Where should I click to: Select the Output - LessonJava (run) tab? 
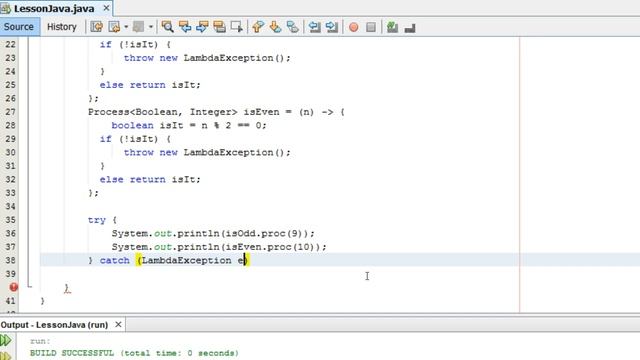[x=54, y=325]
